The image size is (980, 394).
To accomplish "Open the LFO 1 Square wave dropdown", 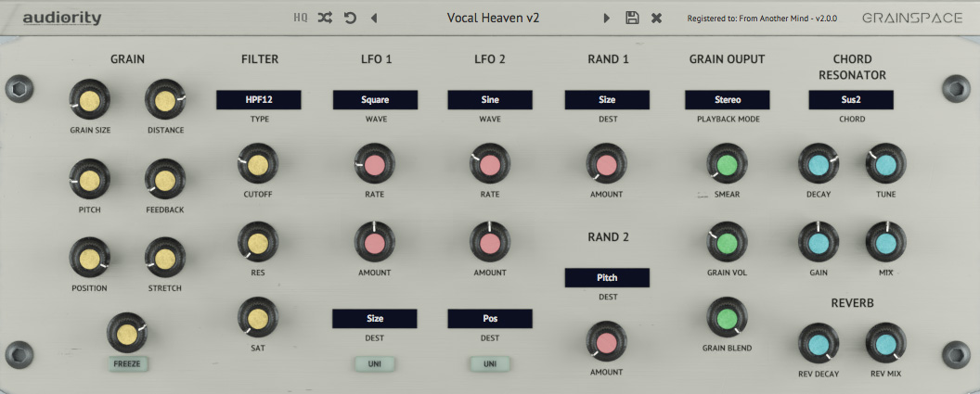I will coord(375,100).
